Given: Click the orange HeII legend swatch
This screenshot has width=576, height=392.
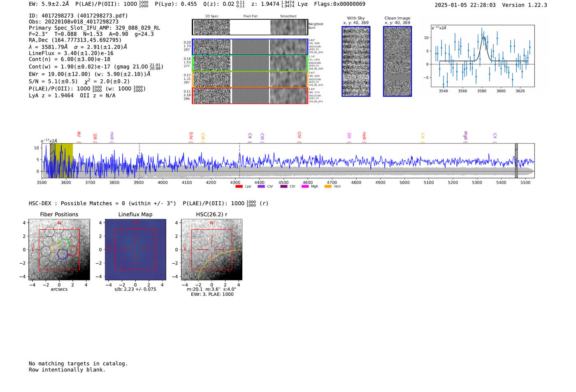Looking at the screenshot, I should [x=328, y=187].
